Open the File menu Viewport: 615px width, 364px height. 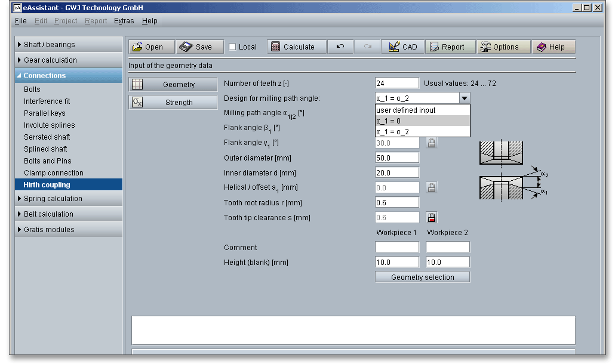tap(20, 21)
